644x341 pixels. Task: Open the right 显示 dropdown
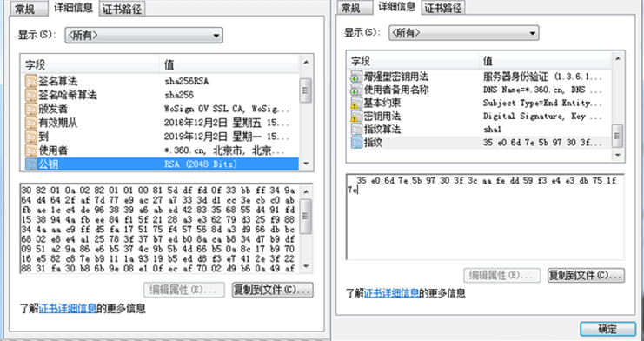(x=464, y=33)
